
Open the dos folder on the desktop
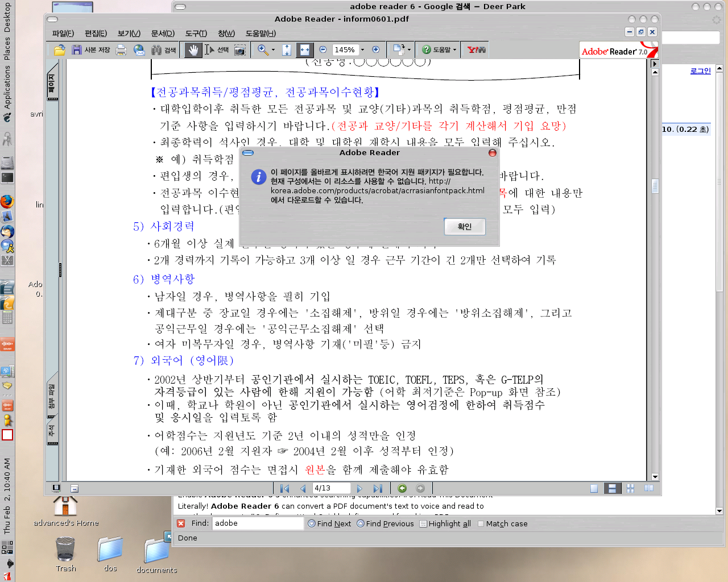point(110,554)
